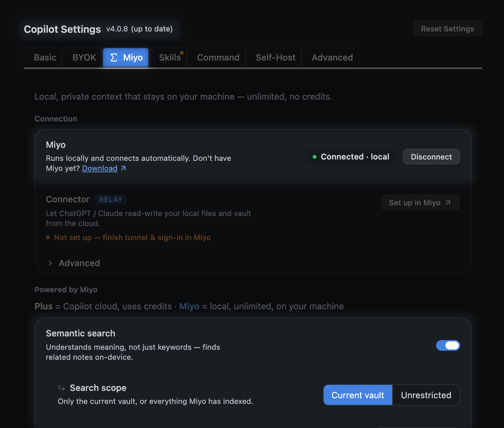Expand the Advanced connection section
The height and width of the screenshot is (428, 504).
click(x=74, y=263)
